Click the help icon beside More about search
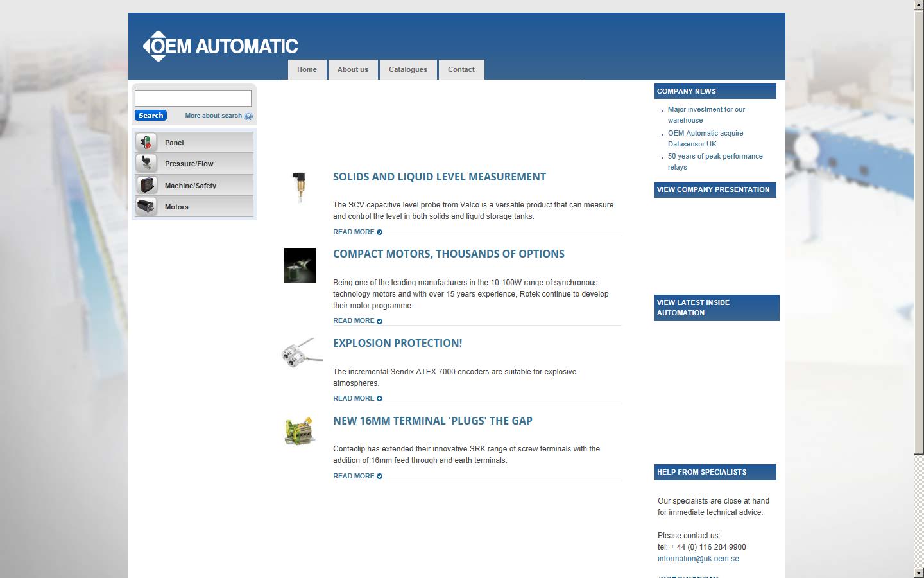 point(248,116)
